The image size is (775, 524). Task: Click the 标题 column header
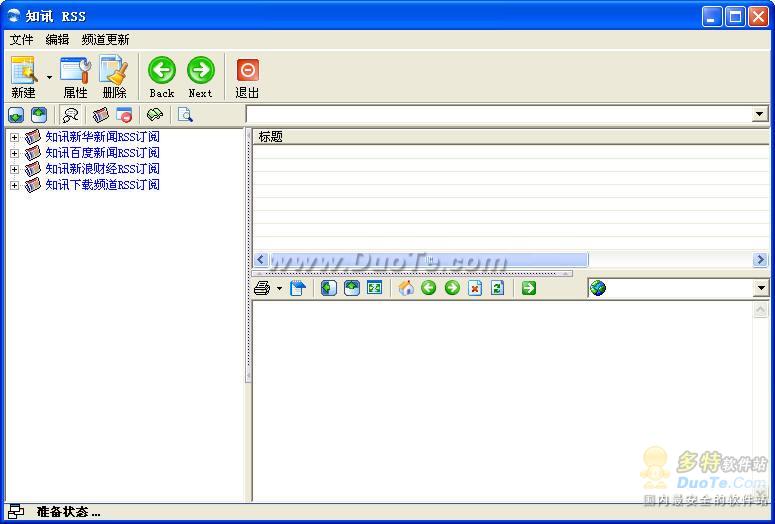511,137
